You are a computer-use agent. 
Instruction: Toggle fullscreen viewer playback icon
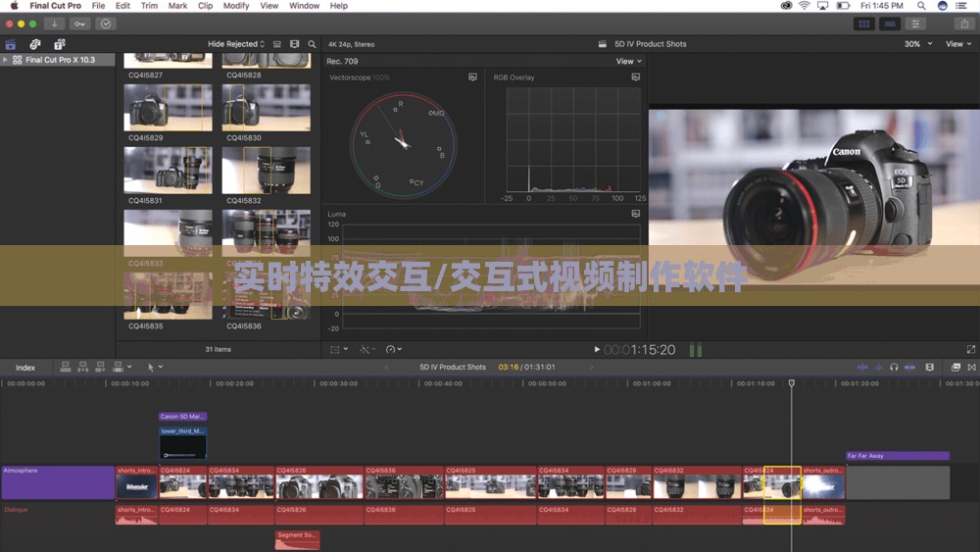(x=970, y=349)
